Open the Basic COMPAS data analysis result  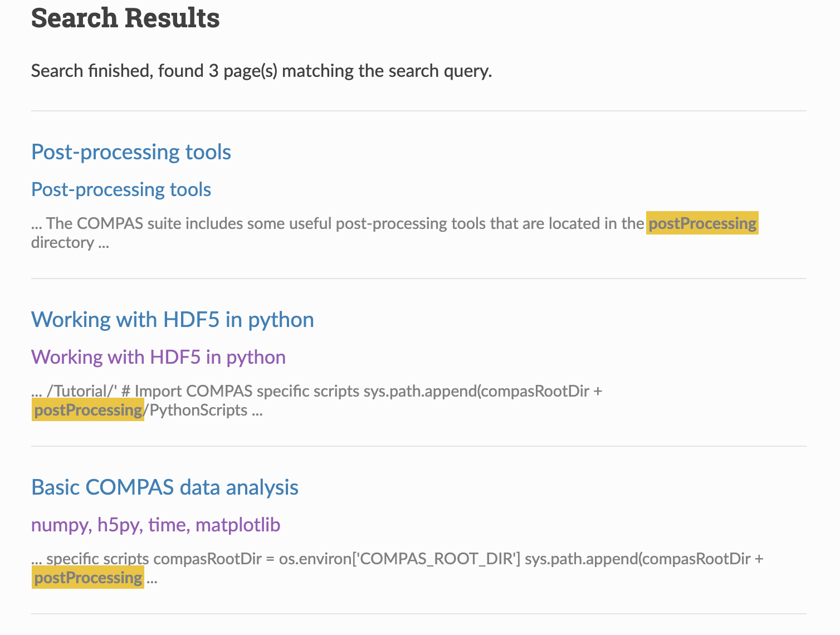point(165,487)
